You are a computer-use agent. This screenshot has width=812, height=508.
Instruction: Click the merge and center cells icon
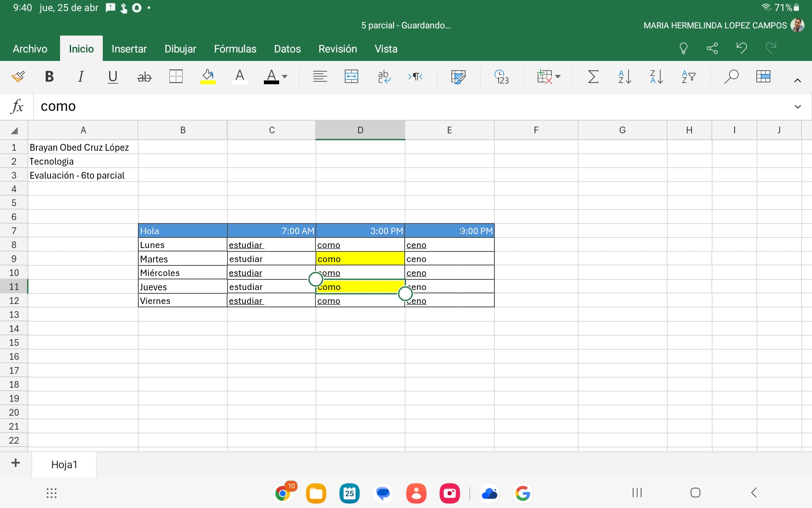pyautogui.click(x=351, y=77)
